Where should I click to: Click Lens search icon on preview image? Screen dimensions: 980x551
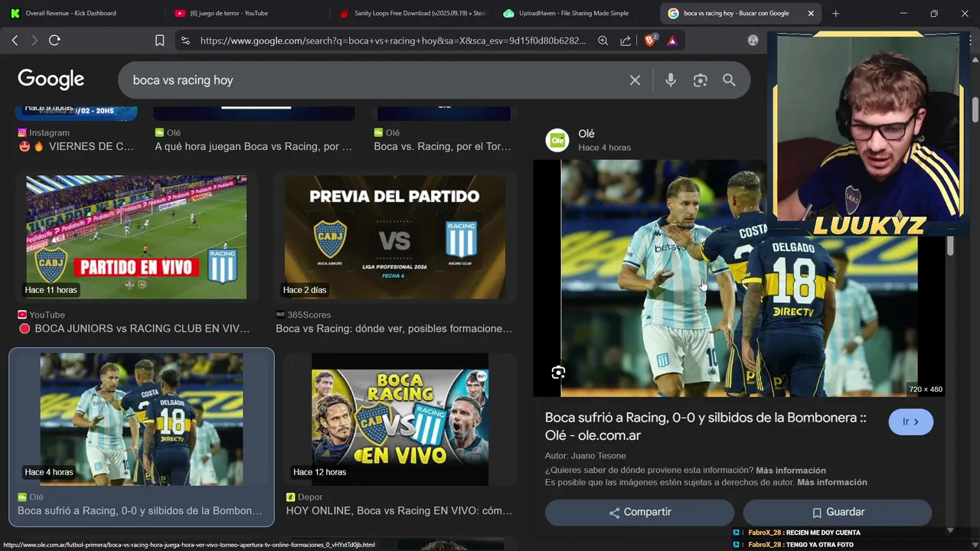point(558,373)
